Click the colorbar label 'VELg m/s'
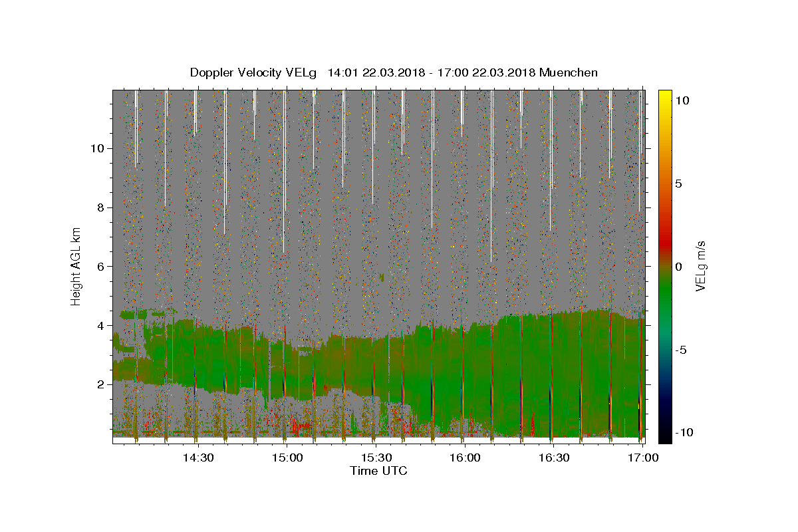The height and width of the screenshot is (532, 798). click(700, 266)
